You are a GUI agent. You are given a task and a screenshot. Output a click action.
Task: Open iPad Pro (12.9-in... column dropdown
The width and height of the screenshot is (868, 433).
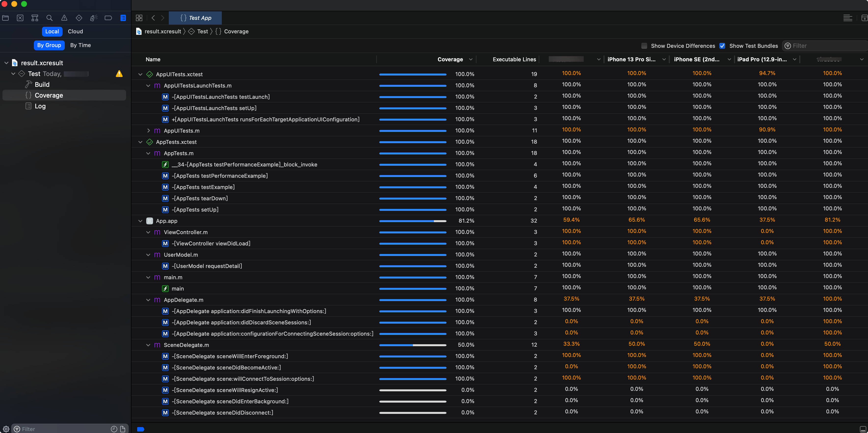click(x=795, y=59)
